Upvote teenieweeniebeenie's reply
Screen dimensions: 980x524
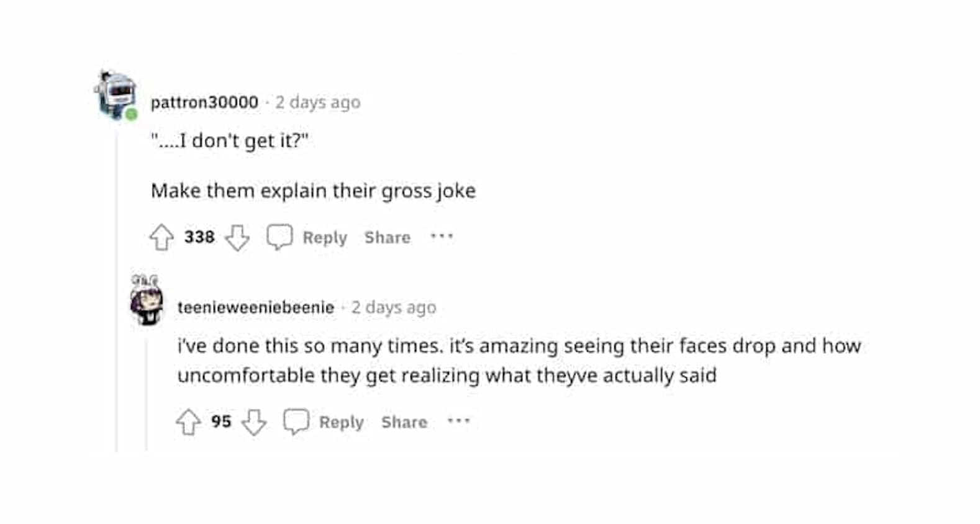(188, 422)
